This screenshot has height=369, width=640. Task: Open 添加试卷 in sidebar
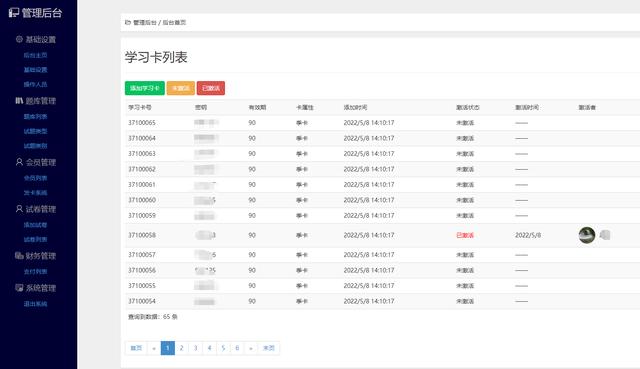(36, 225)
